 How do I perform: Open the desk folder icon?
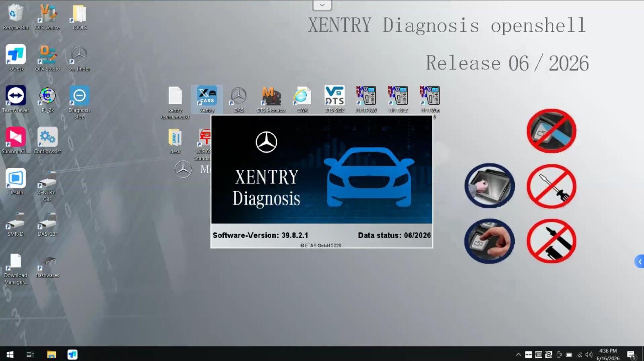(175, 141)
